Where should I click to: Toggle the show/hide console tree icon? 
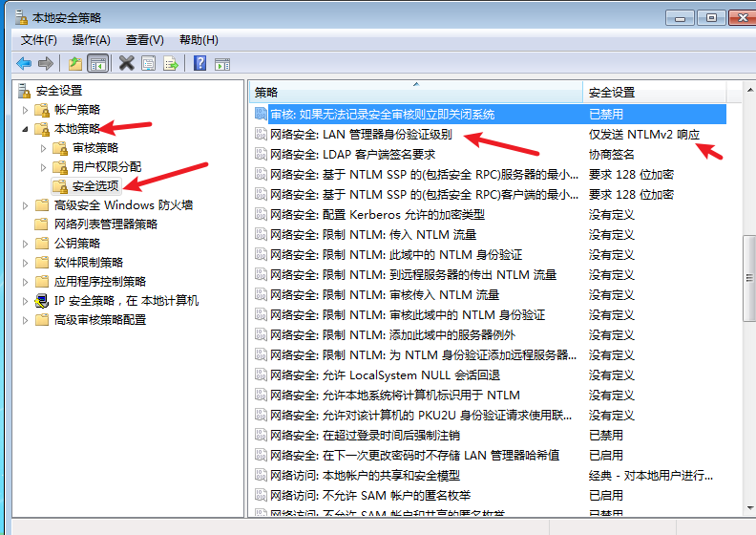pos(96,63)
